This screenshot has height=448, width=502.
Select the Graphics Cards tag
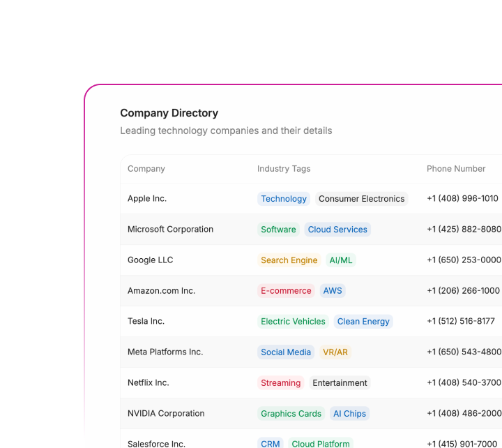pyautogui.click(x=291, y=414)
